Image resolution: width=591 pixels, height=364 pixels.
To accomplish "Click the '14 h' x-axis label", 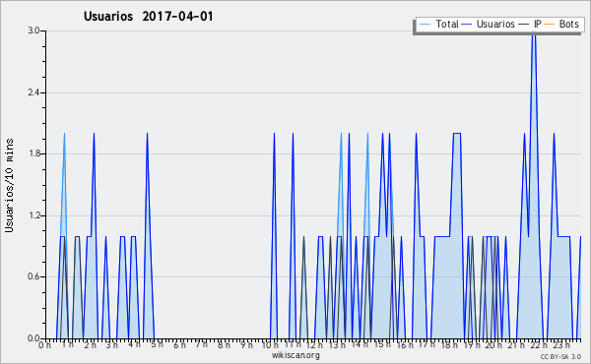I will click(x=359, y=344).
